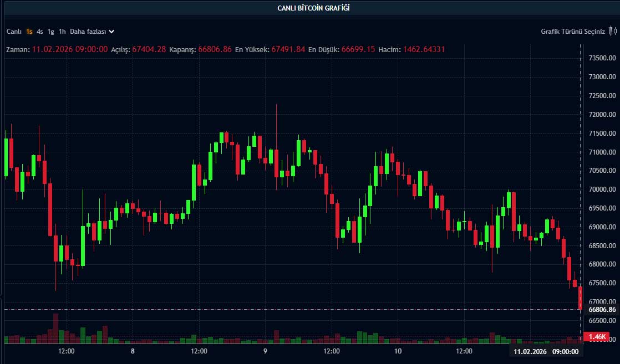Click the day 8 label on time axis

coord(133,351)
